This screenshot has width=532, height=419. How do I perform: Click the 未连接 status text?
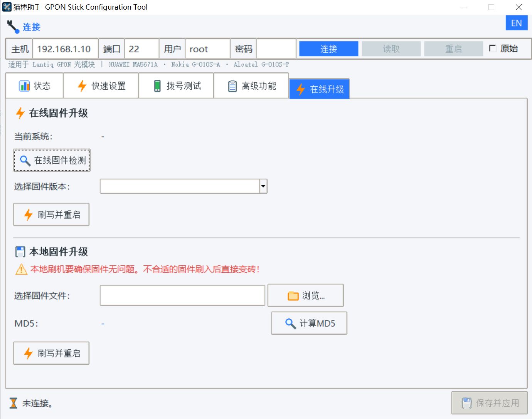37,403
